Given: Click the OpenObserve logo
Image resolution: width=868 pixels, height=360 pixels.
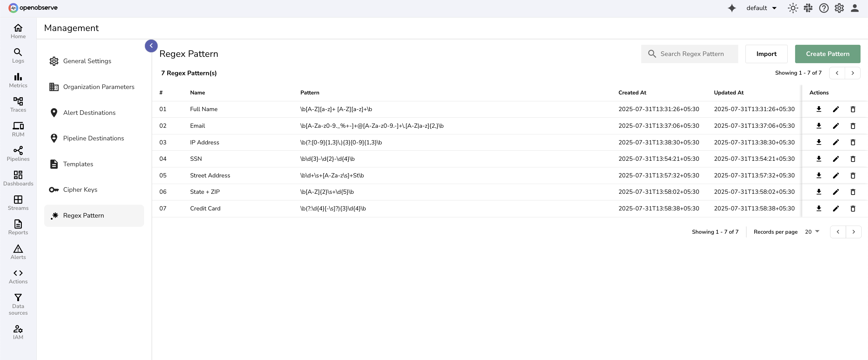Looking at the screenshot, I should [x=33, y=8].
